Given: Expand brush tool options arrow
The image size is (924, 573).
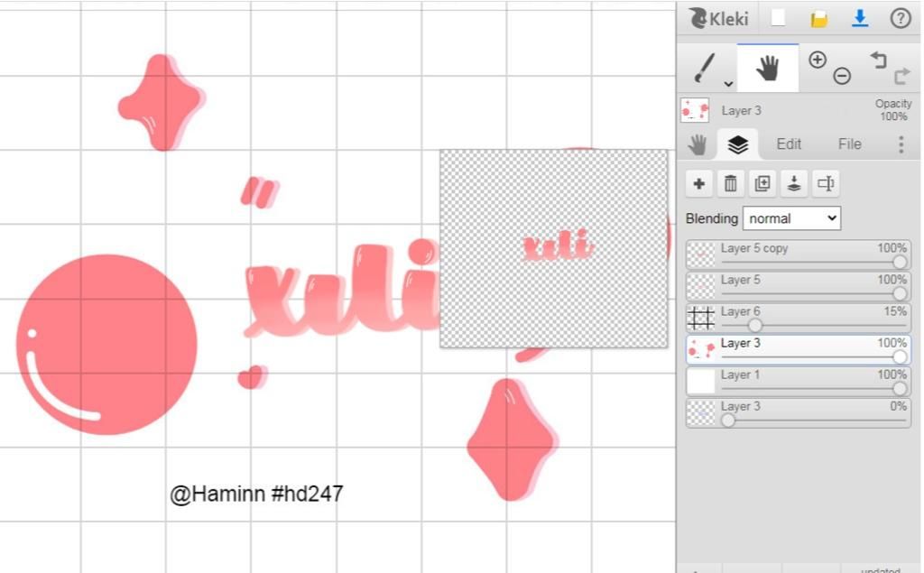Looking at the screenshot, I should 729,84.
